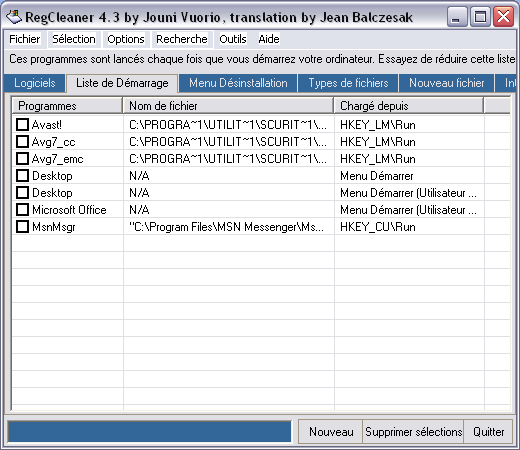Click HKEY_LM\Run in the Avg7_cc row

[x=409, y=142]
